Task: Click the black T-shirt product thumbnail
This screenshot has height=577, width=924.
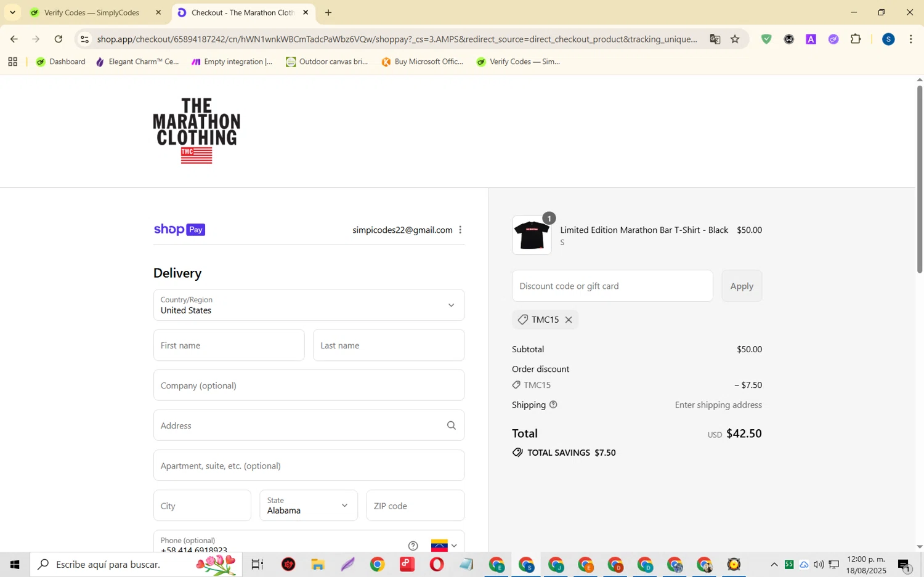Action: pos(532,235)
